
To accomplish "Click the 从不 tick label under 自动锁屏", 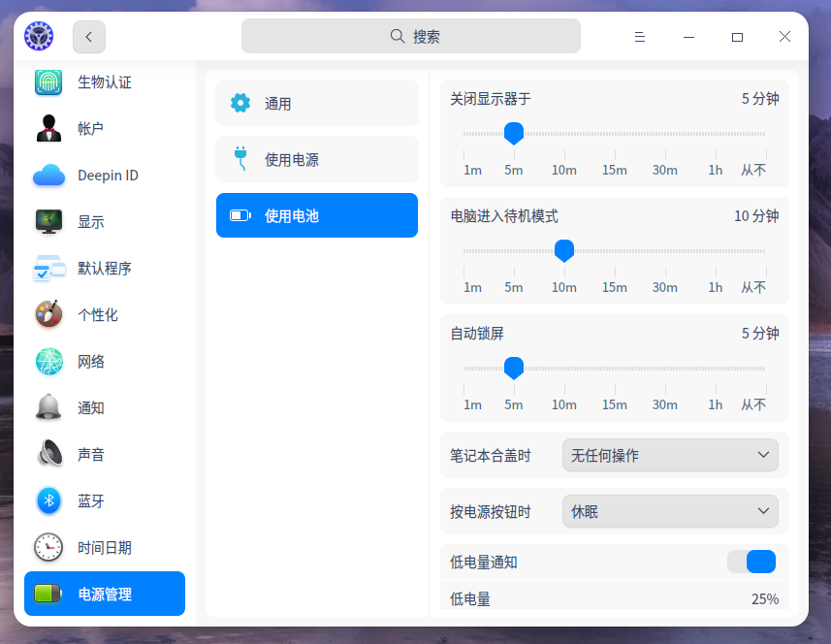I will pyautogui.click(x=753, y=405).
